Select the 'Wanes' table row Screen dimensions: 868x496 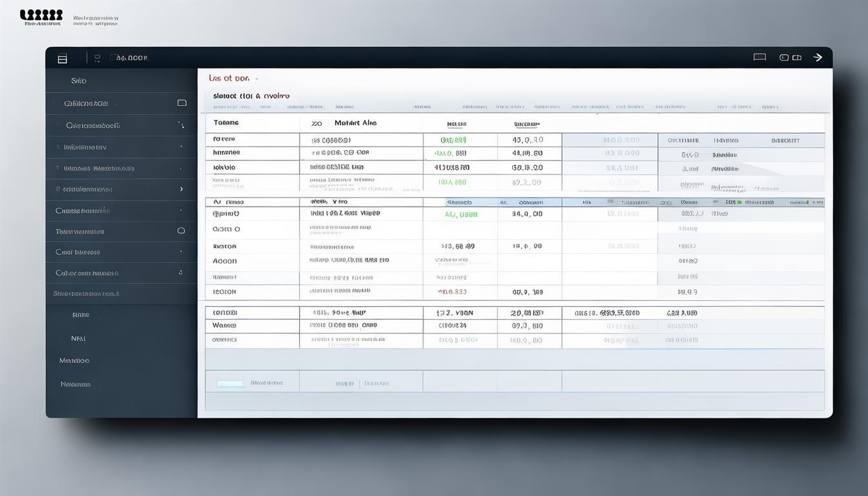[224, 326]
